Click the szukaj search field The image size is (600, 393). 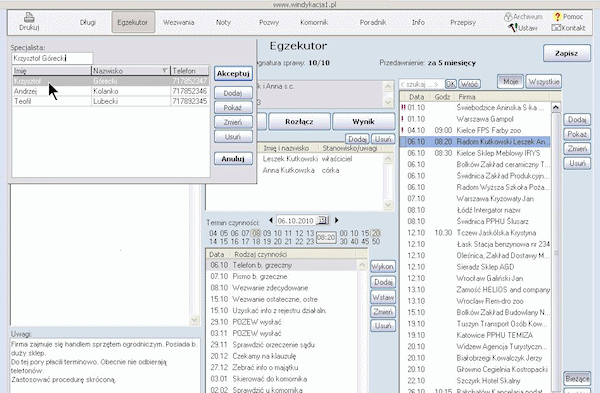coord(422,84)
